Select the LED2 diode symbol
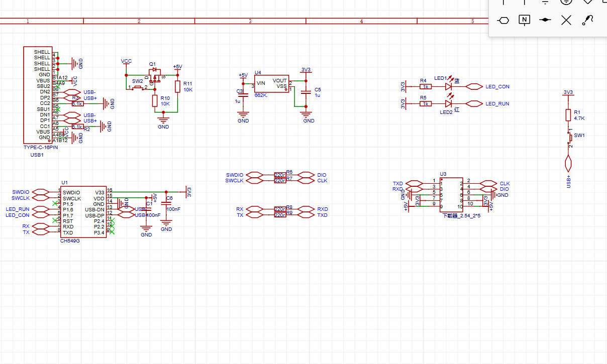 point(449,103)
